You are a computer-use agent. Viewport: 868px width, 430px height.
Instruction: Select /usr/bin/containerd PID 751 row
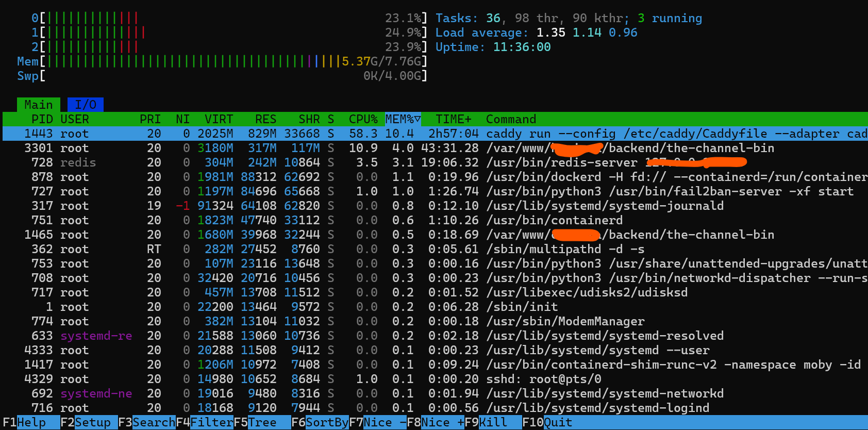coord(435,220)
